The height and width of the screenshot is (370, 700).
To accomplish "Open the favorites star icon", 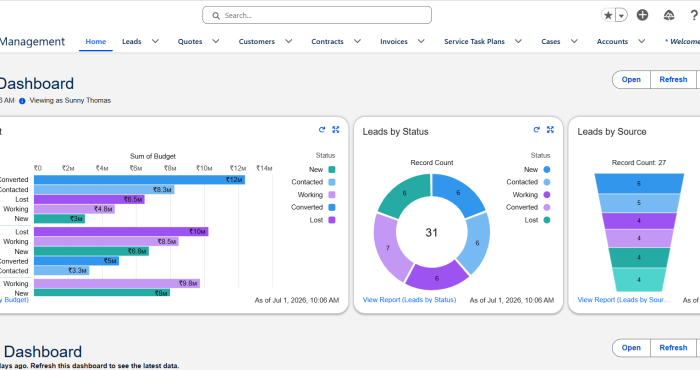I will pyautogui.click(x=608, y=15).
